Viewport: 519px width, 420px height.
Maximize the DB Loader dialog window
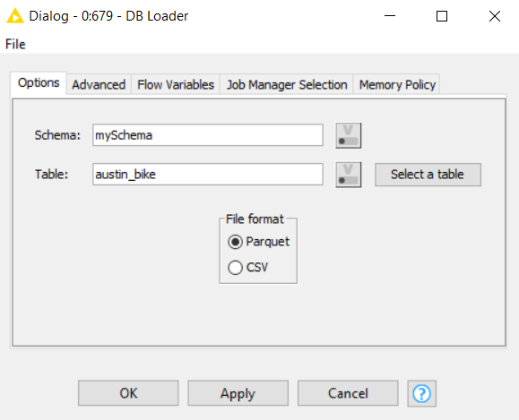click(x=442, y=16)
